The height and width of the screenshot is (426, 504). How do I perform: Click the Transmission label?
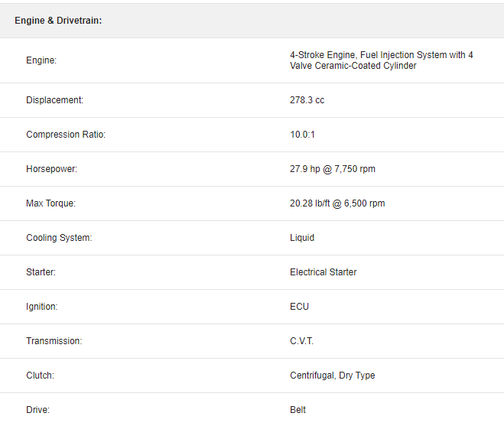54,341
